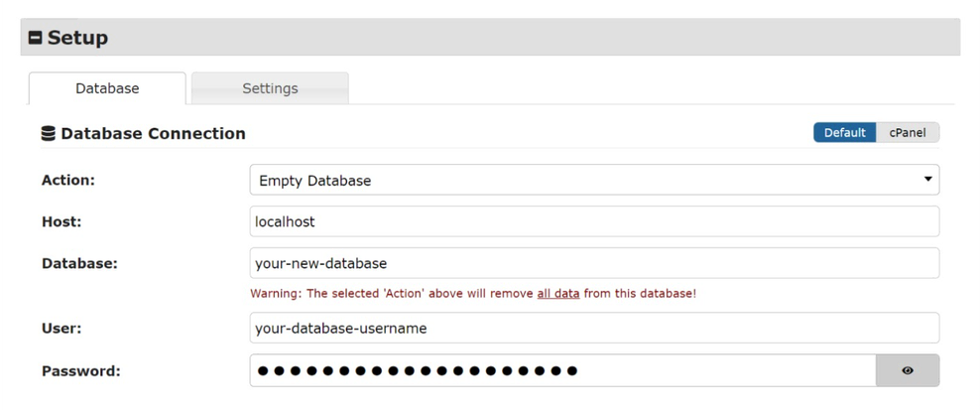The image size is (980, 415).
Task: Click the Database Connection heading
Action: tap(153, 133)
